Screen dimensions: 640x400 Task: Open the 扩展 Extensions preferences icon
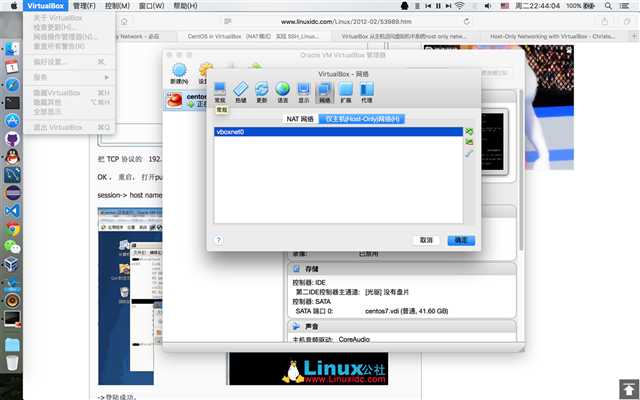pyautogui.click(x=346, y=92)
